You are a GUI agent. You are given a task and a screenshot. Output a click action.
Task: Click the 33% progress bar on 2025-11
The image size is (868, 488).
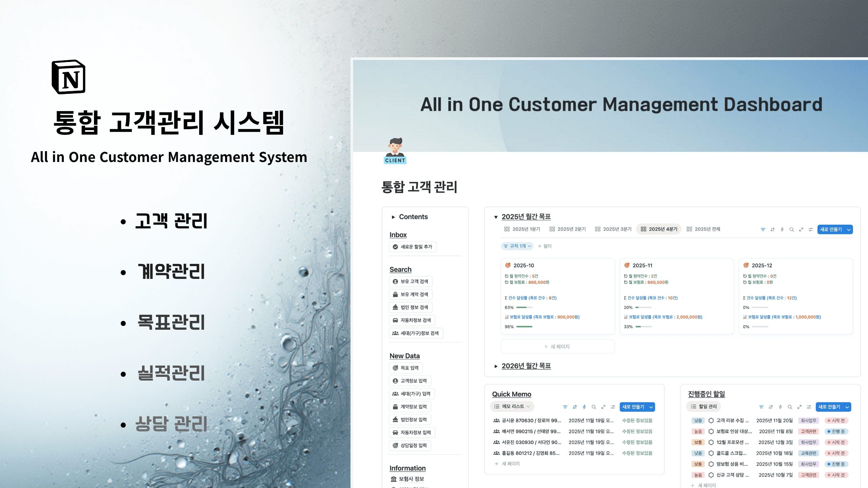point(644,327)
